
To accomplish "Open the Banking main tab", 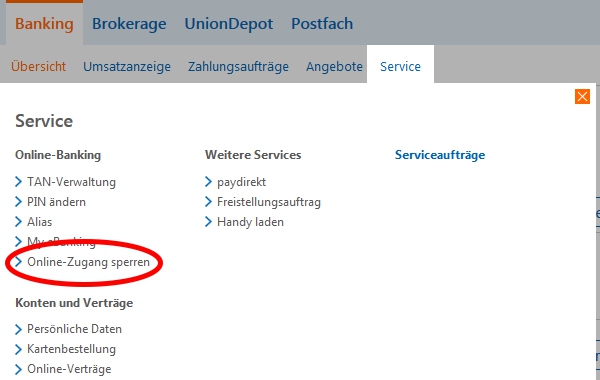I will coord(44,24).
